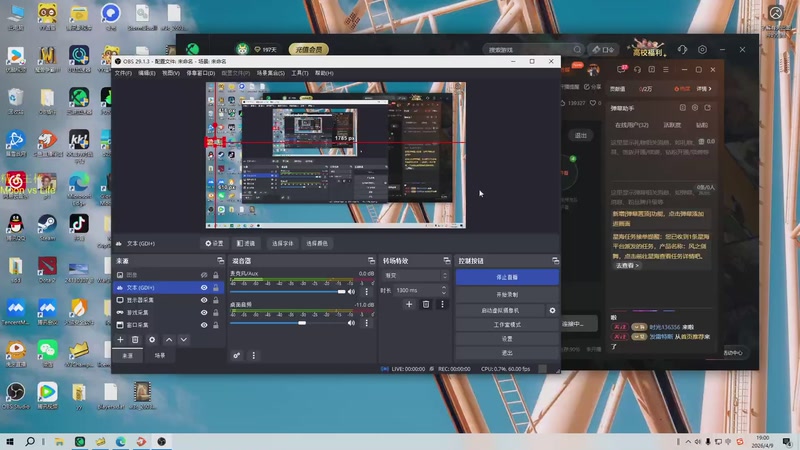The width and height of the screenshot is (800, 450).
Task: Click the 搜索游戏 search field
Action: 533,49
